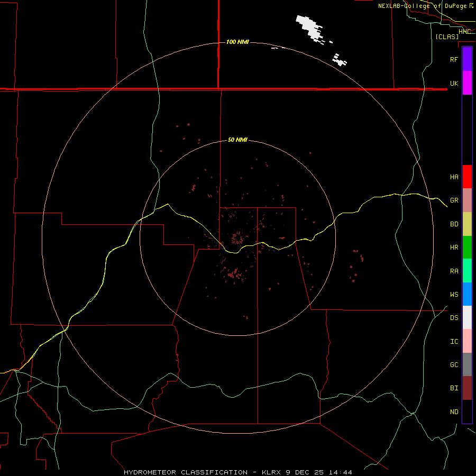The height and width of the screenshot is (476, 476).
Task: Click the WS blue legend swatch
Action: pyautogui.click(x=467, y=294)
